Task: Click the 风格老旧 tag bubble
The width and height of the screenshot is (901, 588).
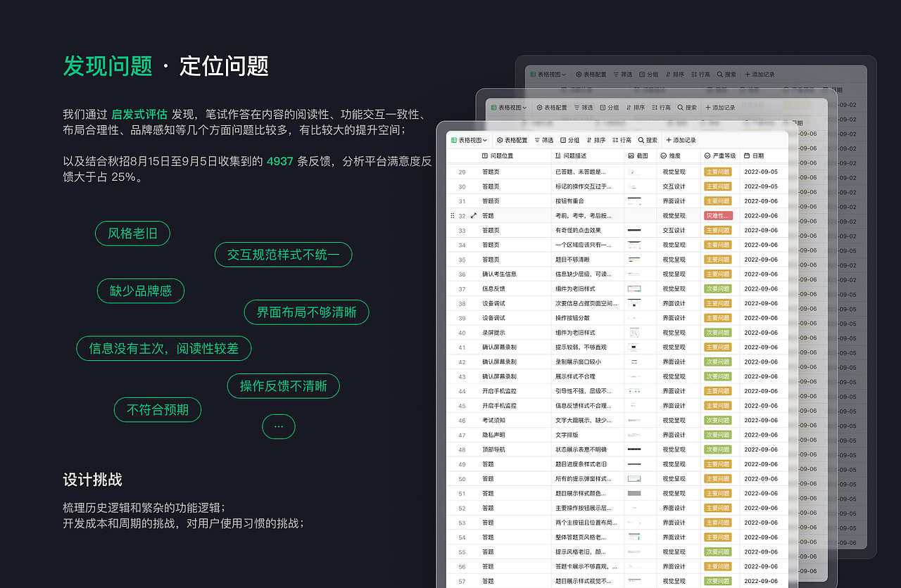Action: click(132, 233)
